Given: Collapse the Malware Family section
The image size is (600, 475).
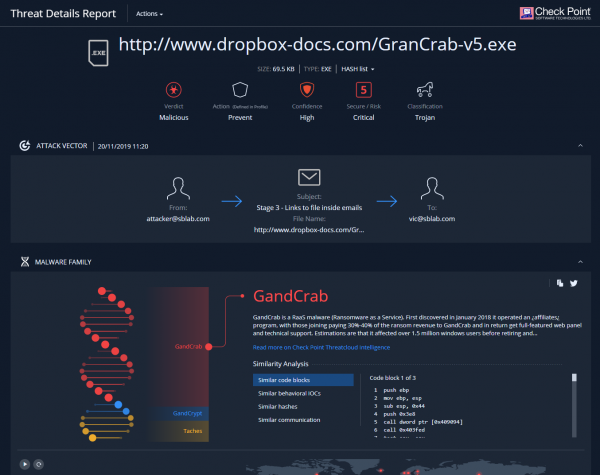Looking at the screenshot, I should pyautogui.click(x=580, y=262).
